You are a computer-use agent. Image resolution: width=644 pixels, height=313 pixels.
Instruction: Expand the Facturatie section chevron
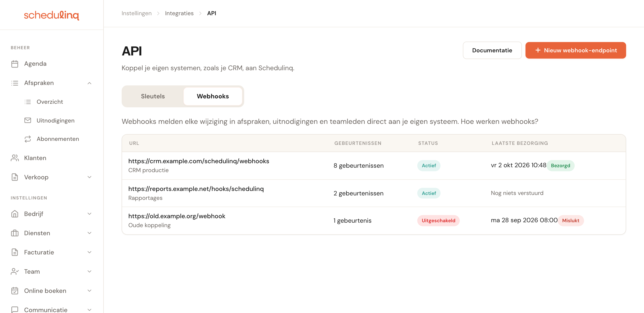click(x=89, y=252)
